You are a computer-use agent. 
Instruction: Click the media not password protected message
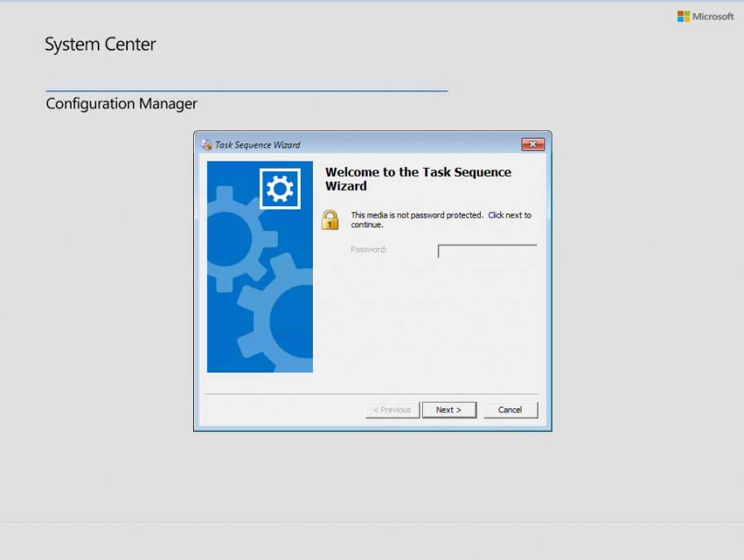440,220
